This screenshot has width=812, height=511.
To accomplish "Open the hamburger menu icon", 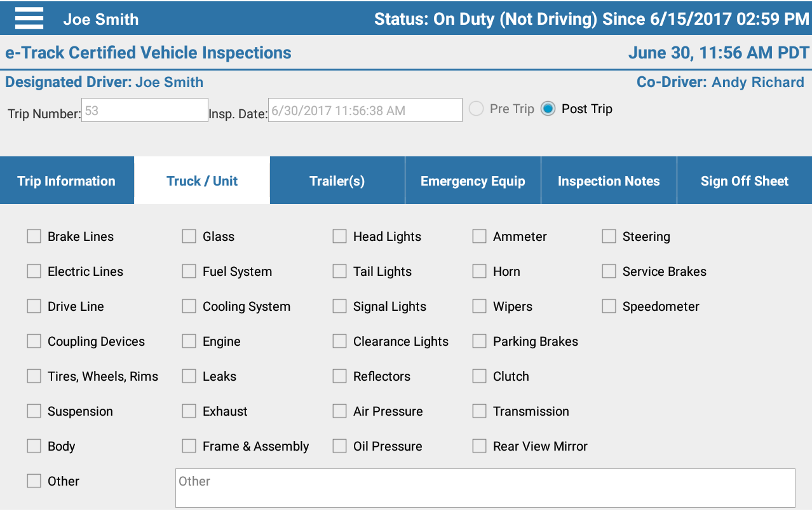I will [x=29, y=18].
